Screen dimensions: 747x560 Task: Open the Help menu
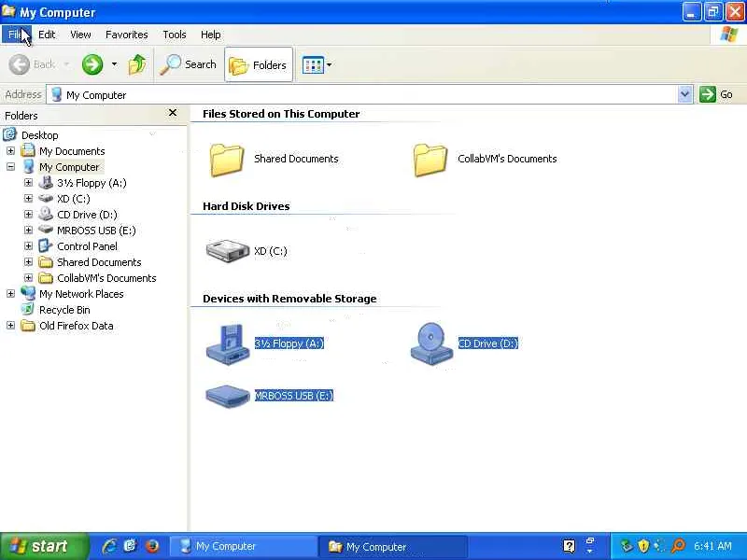point(210,35)
